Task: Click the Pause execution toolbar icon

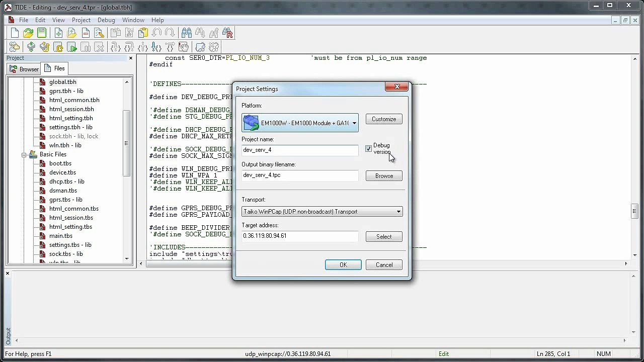Action: coord(86,47)
